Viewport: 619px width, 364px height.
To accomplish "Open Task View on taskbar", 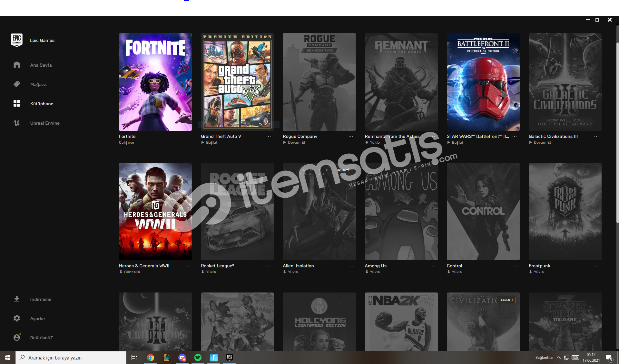I will pyautogui.click(x=134, y=358).
